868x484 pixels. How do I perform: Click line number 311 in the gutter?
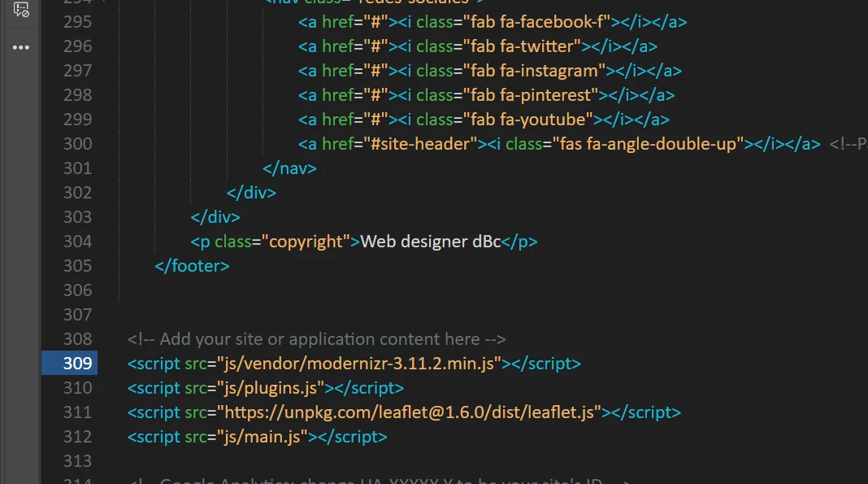77,412
